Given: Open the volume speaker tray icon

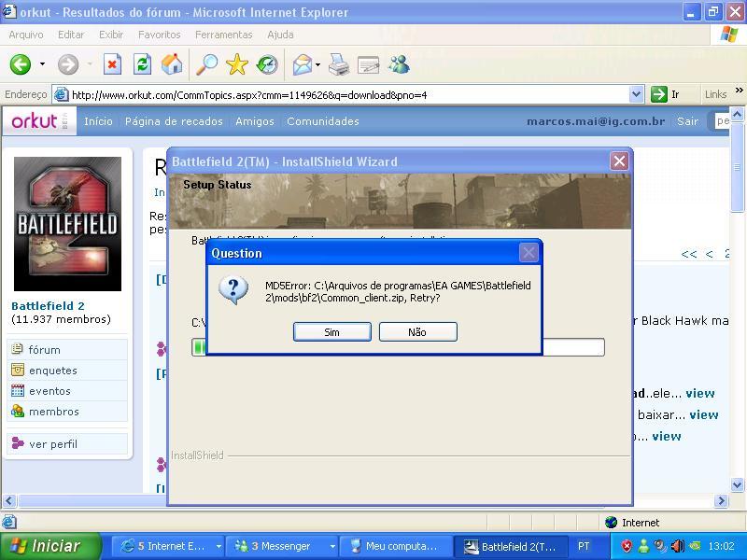Looking at the screenshot, I should click(x=677, y=546).
